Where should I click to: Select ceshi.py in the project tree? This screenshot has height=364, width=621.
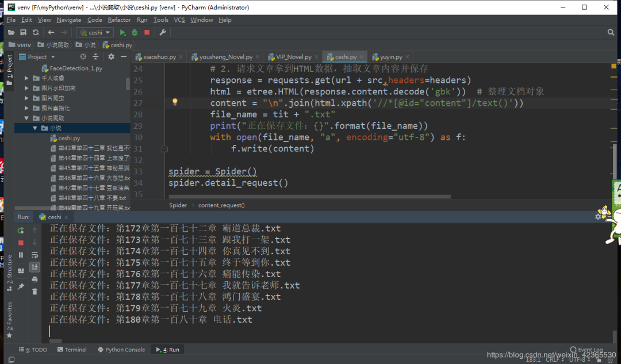point(69,138)
